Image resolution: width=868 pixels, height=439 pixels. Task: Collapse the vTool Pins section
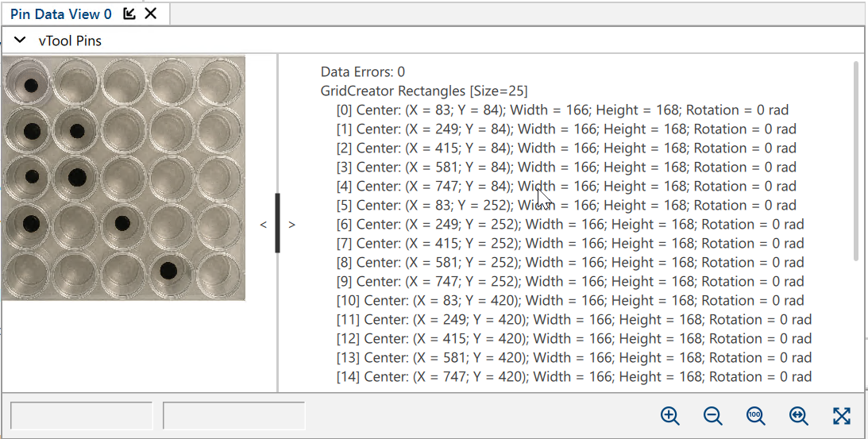coord(21,40)
